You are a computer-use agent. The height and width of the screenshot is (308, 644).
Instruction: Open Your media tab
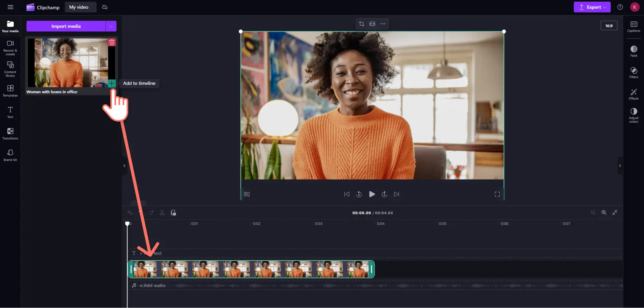pos(10,26)
